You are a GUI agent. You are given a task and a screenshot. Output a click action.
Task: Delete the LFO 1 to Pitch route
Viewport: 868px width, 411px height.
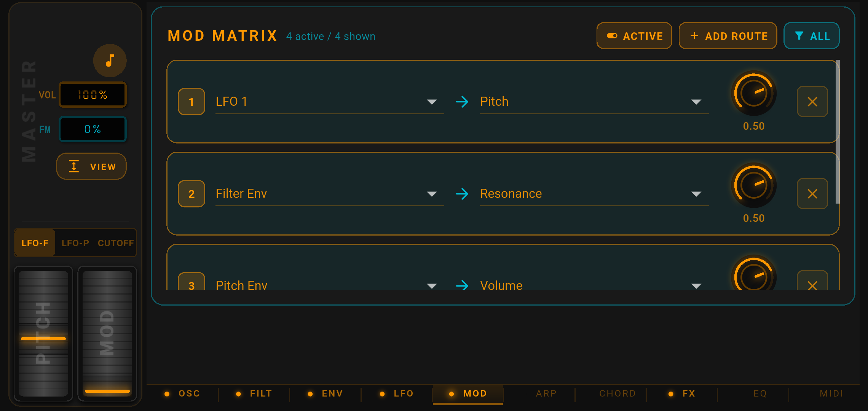point(812,101)
